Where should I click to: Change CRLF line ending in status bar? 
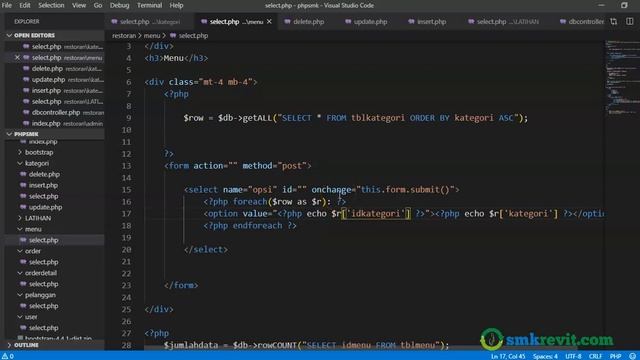pyautogui.click(x=595, y=356)
